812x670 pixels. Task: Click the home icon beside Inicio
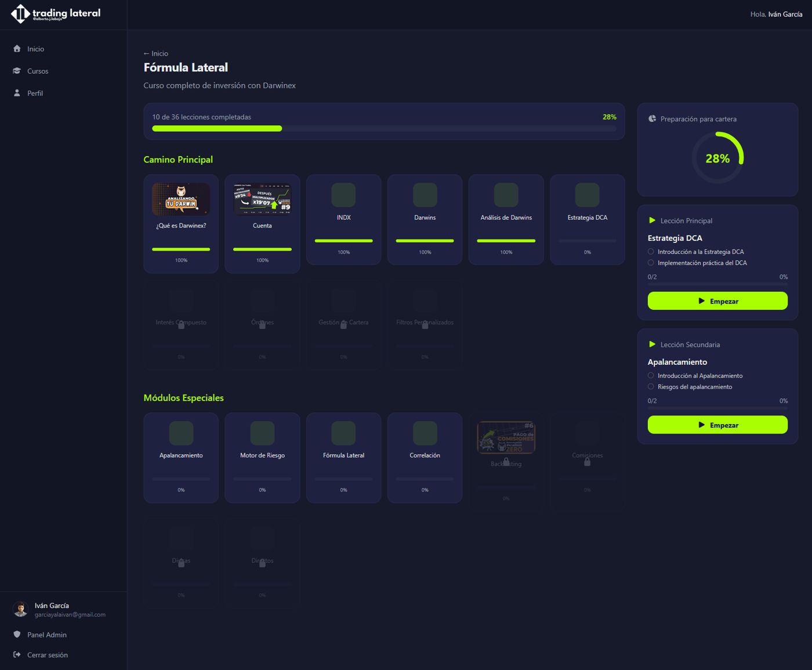(x=17, y=49)
